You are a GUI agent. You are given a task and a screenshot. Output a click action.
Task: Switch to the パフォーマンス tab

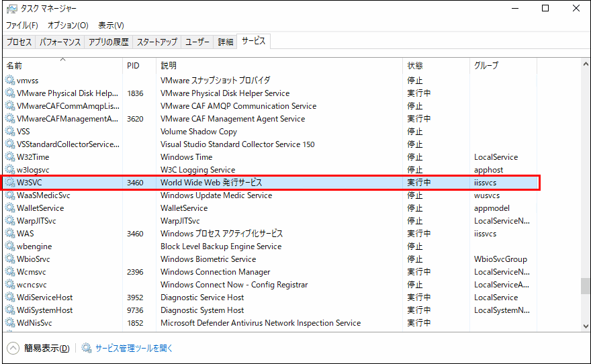[60, 42]
